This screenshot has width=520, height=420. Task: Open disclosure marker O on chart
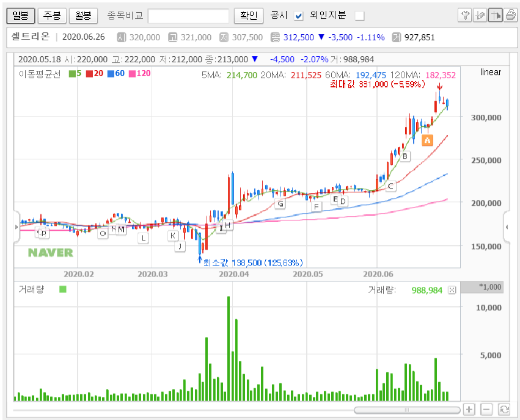(103, 234)
